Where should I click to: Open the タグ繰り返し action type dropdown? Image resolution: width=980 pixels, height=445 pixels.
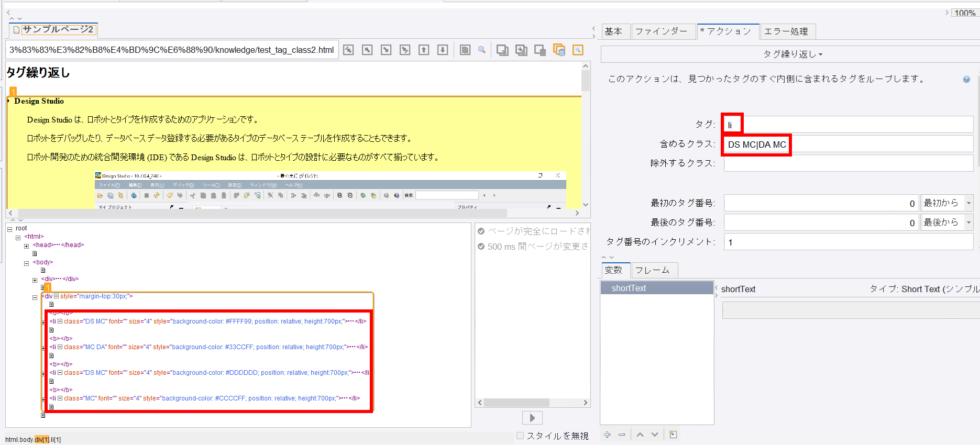tap(792, 54)
